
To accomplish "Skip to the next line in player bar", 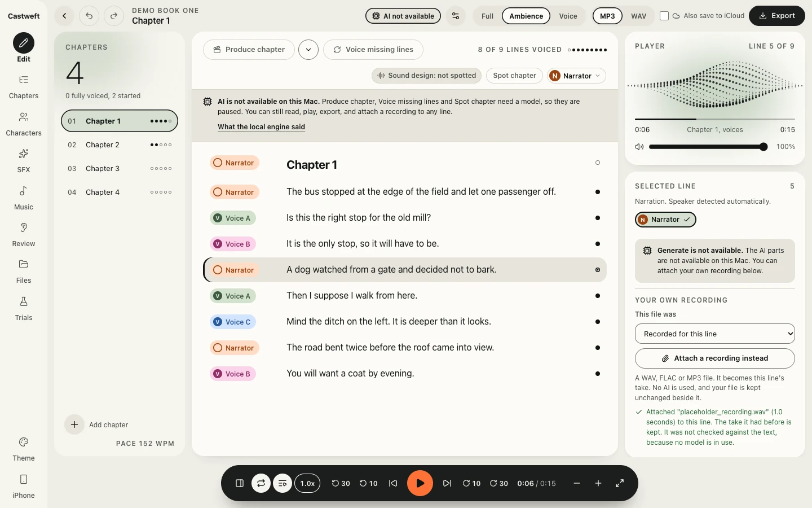I will pyautogui.click(x=447, y=483).
